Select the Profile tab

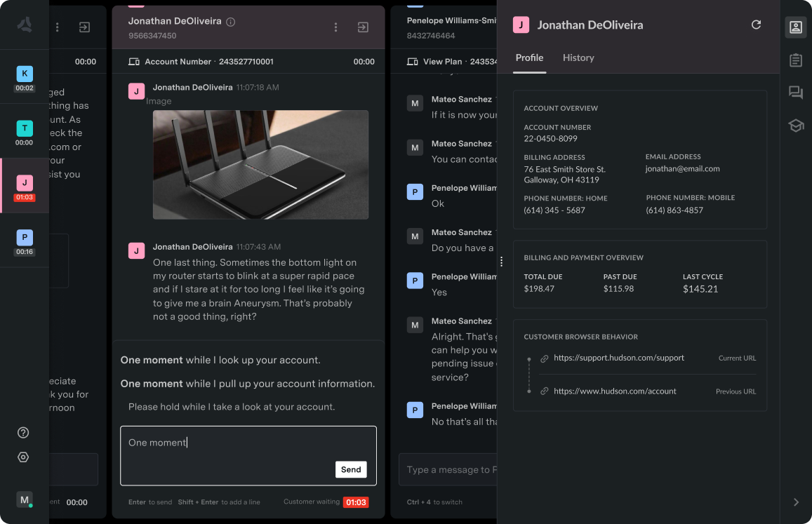tap(529, 58)
